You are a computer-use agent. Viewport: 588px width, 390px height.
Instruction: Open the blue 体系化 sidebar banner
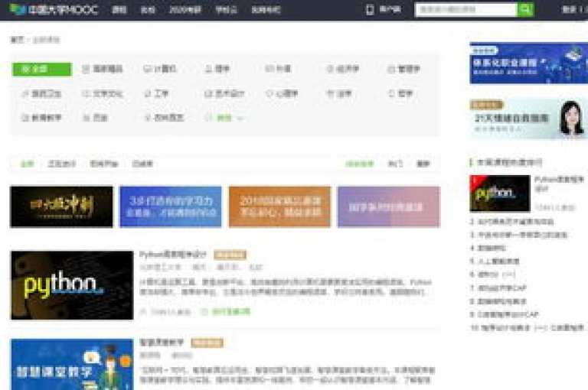[x=529, y=63]
